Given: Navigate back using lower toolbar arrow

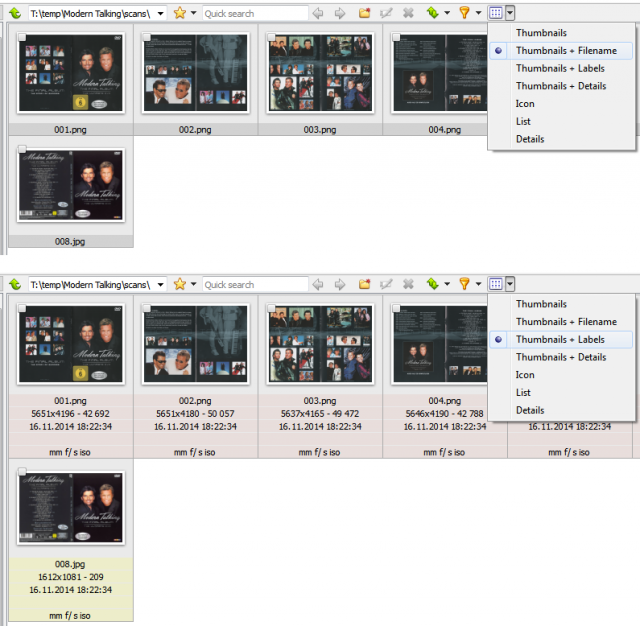Looking at the screenshot, I should tap(318, 284).
